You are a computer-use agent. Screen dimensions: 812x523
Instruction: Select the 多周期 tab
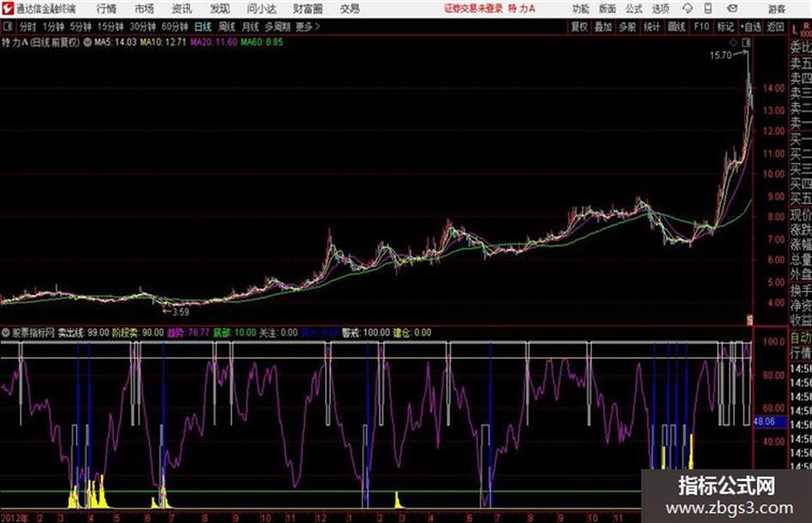pos(278,27)
